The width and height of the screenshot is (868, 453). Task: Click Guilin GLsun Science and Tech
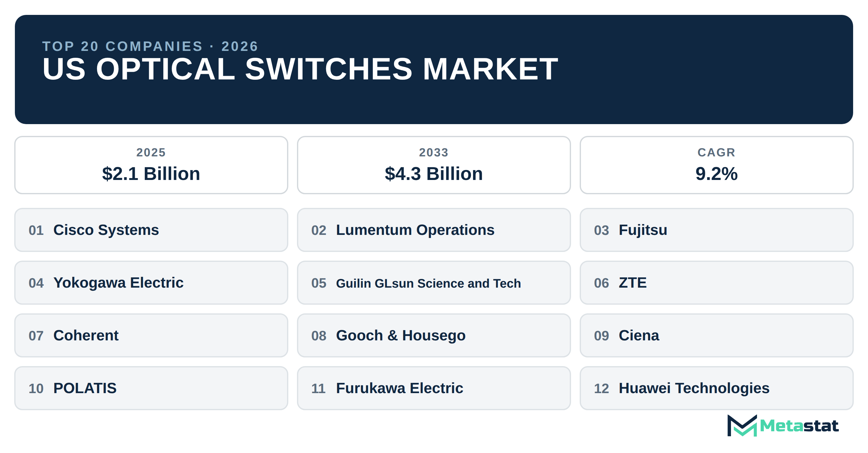(434, 283)
